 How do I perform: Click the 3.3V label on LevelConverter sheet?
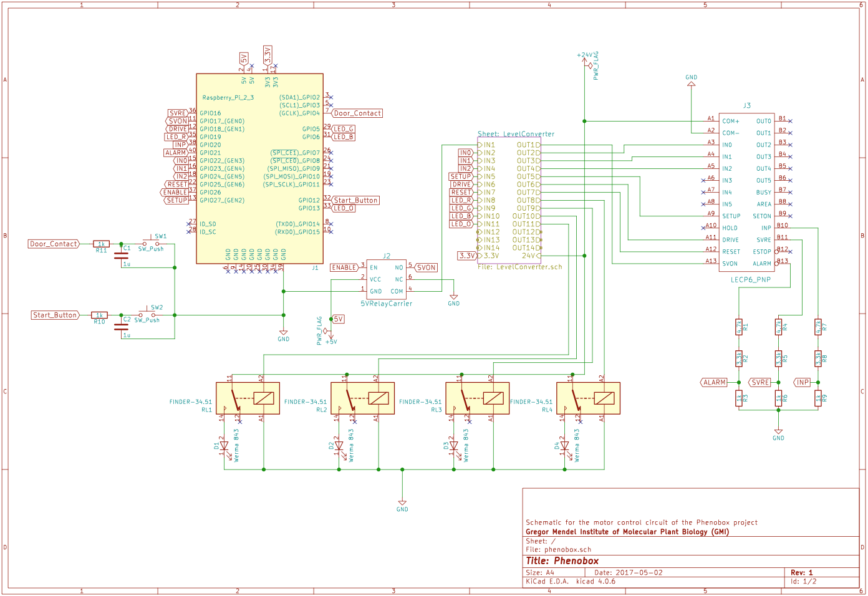click(468, 256)
